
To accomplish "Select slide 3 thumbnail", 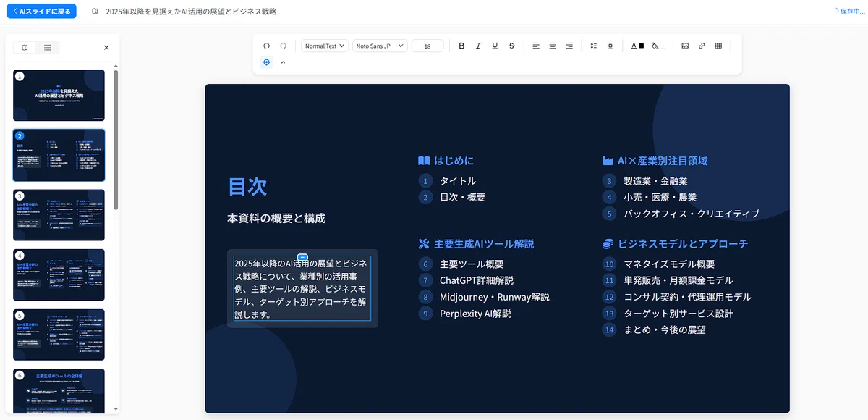I will click(59, 215).
